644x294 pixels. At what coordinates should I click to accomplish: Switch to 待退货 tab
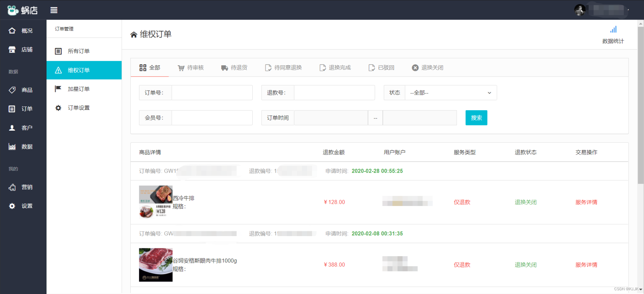[234, 68]
